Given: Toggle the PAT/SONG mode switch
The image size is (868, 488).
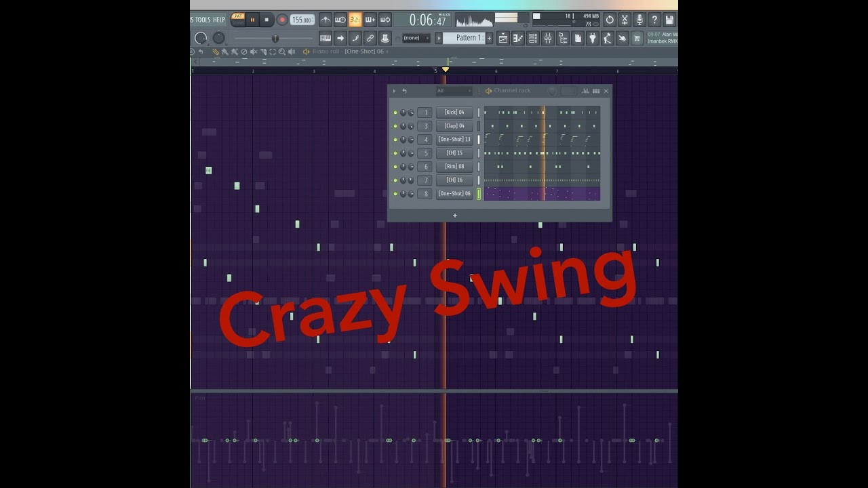Looking at the screenshot, I should [238, 20].
